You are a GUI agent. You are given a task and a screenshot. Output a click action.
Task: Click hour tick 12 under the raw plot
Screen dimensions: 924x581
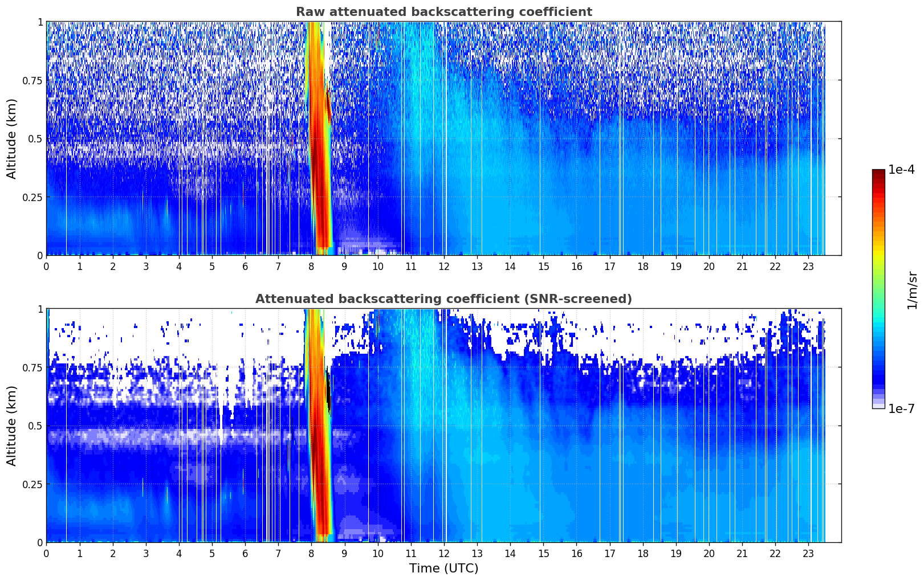click(x=443, y=266)
